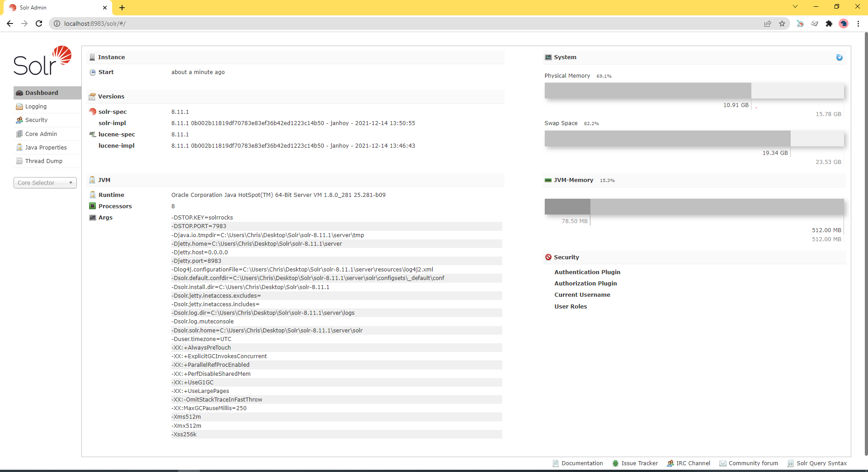Share this page using share icon
868x472 pixels.
[x=768, y=23]
